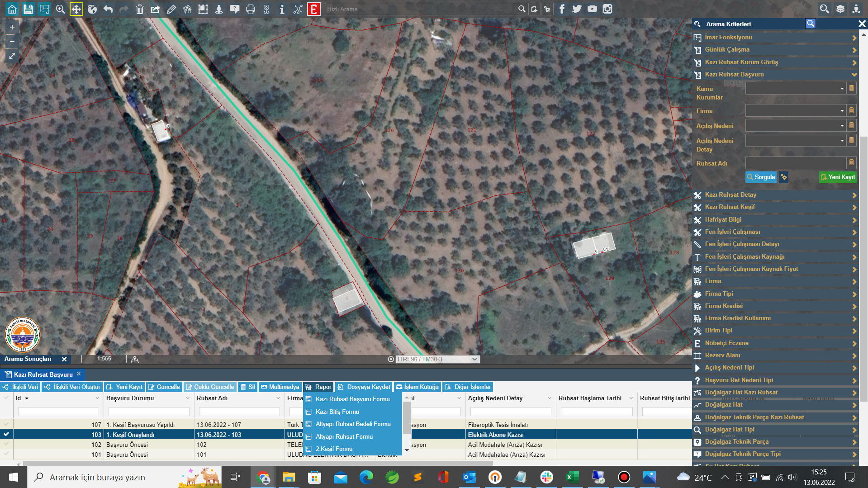This screenshot has height=488, width=868.
Task: Choose Altyapı Ruhsat Formu report option
Action: tap(344, 436)
